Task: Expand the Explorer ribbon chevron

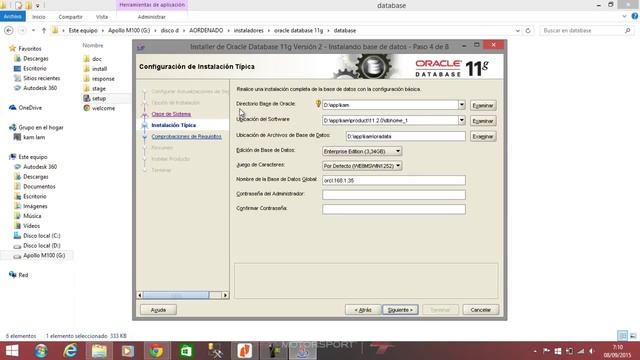Action: (x=624, y=16)
